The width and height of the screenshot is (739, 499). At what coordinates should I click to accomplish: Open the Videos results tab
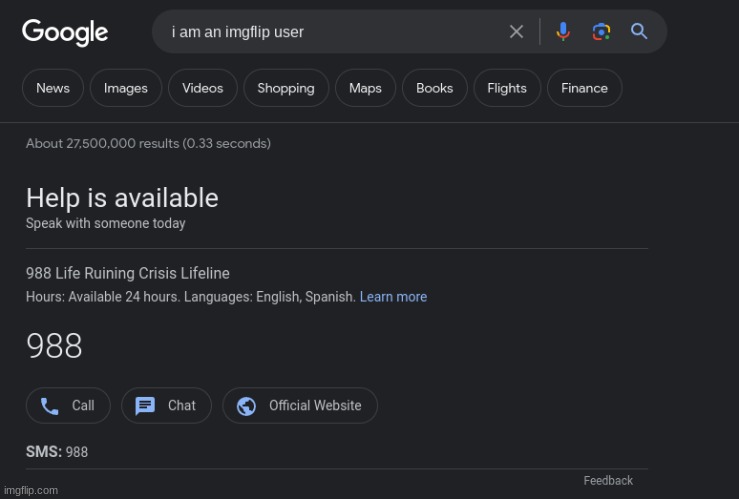pyautogui.click(x=202, y=88)
